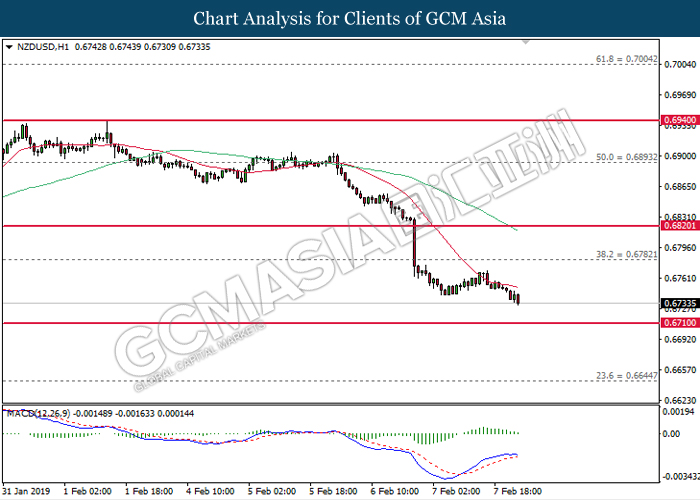The image size is (700, 500).
Task: Click the 0.66570 price axis label
Action: (x=680, y=370)
